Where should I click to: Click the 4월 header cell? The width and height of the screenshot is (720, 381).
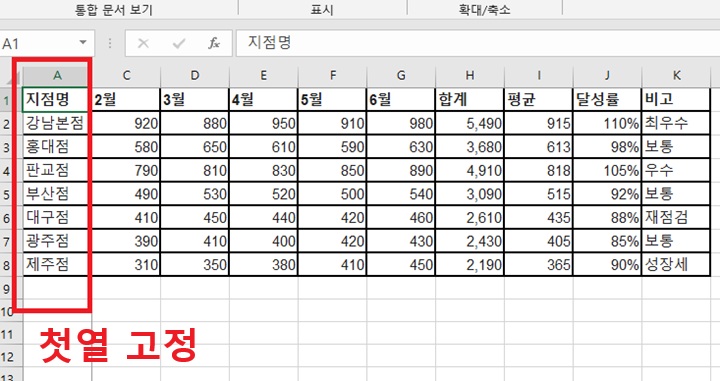[264, 99]
